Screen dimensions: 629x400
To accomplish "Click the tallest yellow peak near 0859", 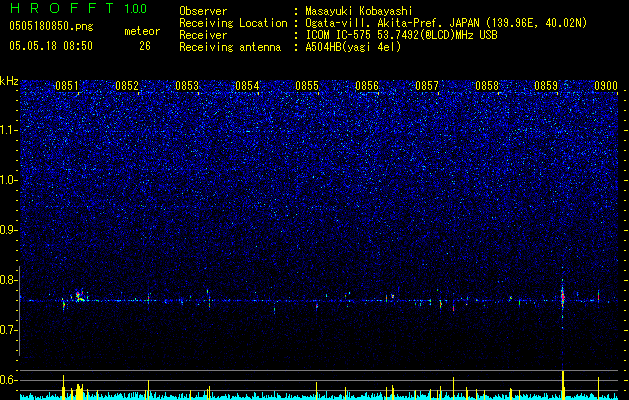I will (563, 385).
